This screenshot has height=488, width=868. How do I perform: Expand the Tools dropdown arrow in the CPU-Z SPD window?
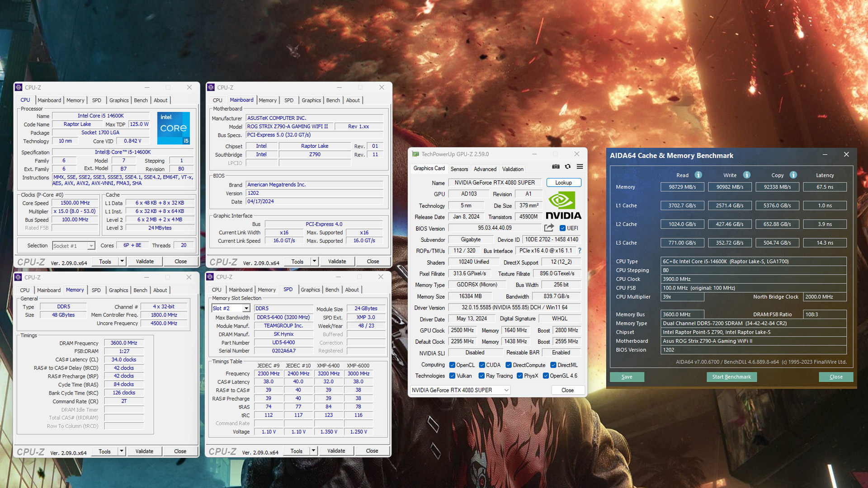pos(313,451)
